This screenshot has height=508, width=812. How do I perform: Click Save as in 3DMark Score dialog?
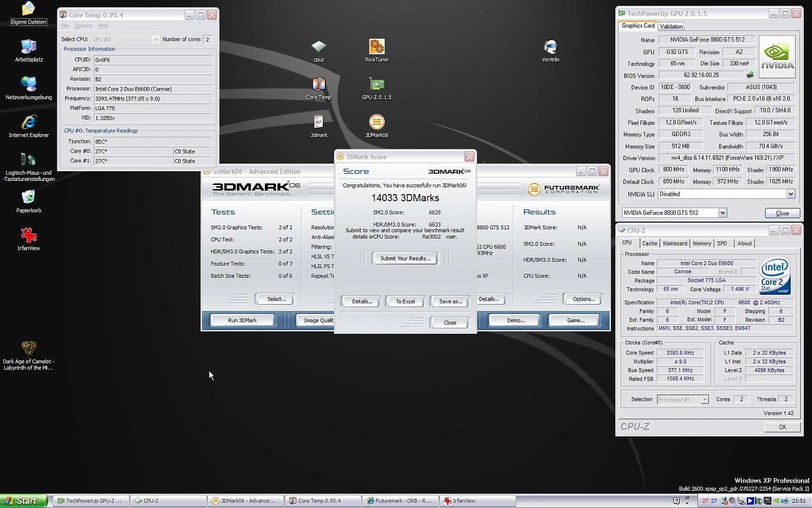[x=451, y=301]
